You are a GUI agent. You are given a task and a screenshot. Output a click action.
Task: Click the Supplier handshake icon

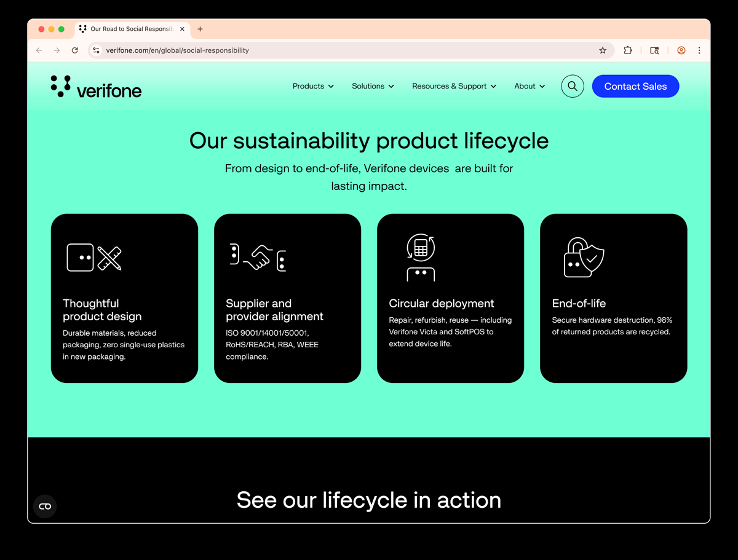(x=256, y=258)
